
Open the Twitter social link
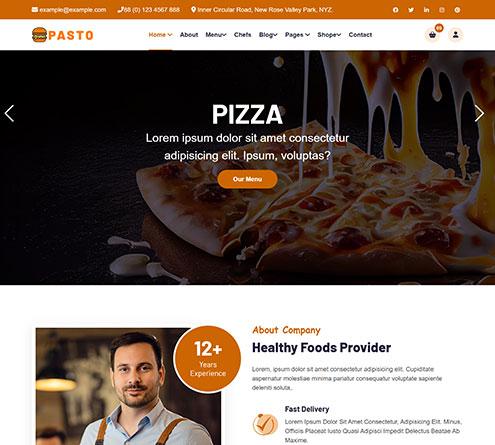(411, 10)
